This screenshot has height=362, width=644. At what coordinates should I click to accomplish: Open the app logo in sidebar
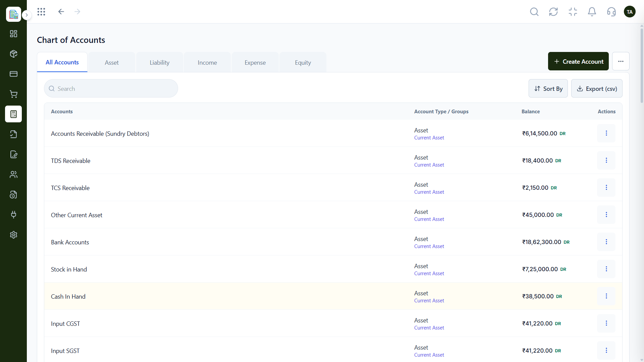(x=13, y=14)
